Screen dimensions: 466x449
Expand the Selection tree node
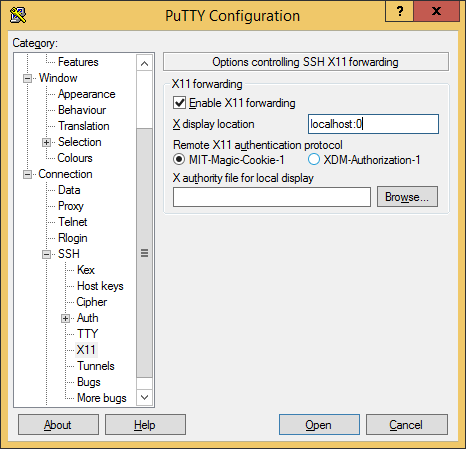[x=46, y=143]
